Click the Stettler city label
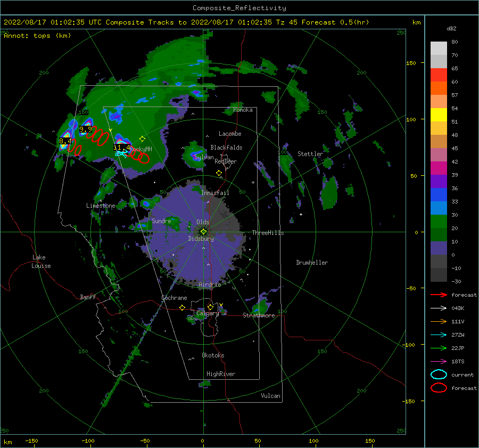This screenshot has height=448, width=479. pos(310,154)
